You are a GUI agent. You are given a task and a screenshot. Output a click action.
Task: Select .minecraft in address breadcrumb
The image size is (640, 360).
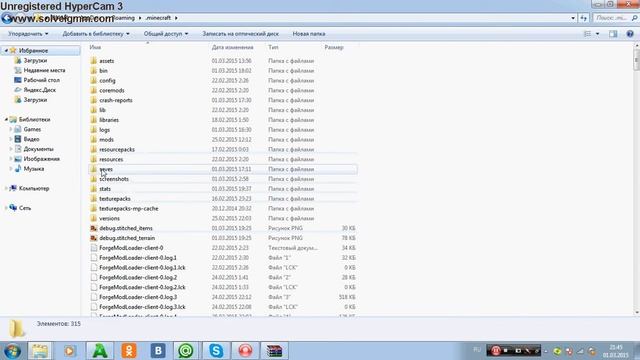[x=158, y=18]
